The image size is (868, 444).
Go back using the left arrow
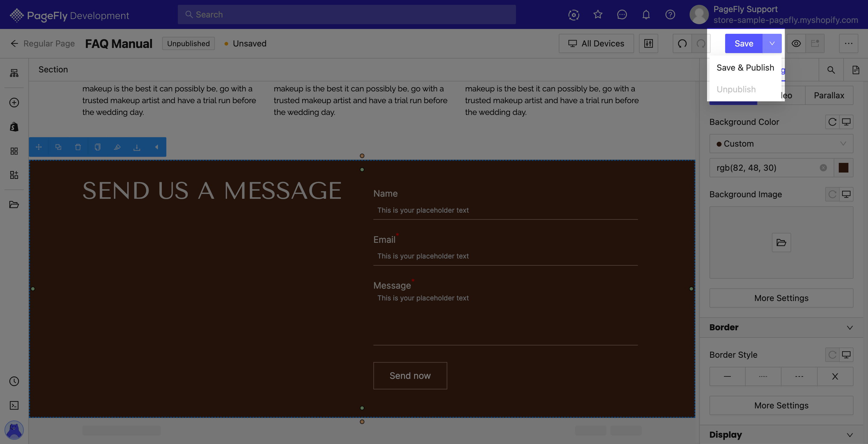(14, 43)
